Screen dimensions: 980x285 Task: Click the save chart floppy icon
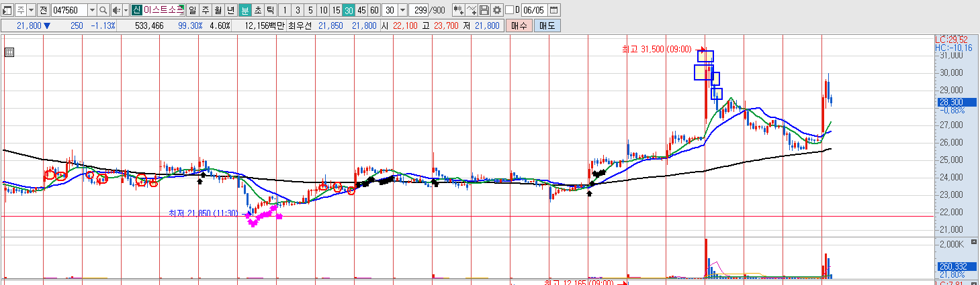(x=484, y=10)
